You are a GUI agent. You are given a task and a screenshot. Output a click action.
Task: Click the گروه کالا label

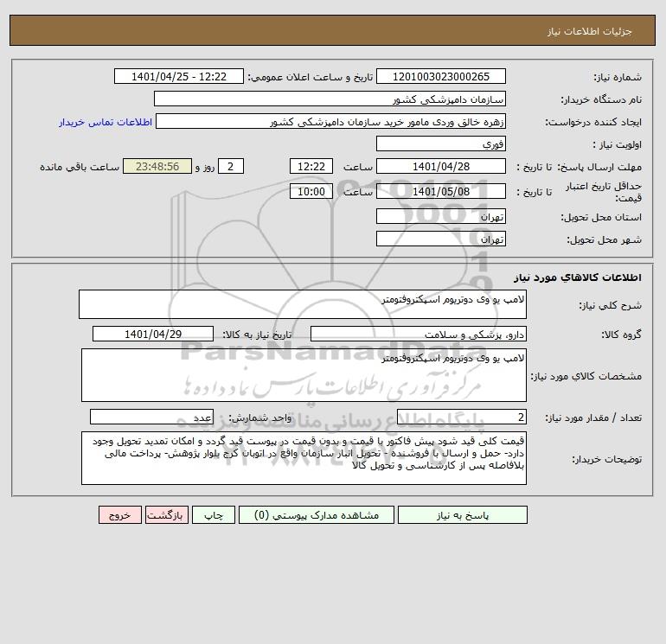tap(621, 335)
